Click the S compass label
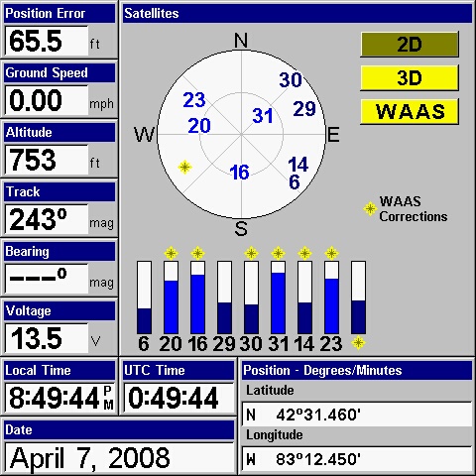 point(241,229)
